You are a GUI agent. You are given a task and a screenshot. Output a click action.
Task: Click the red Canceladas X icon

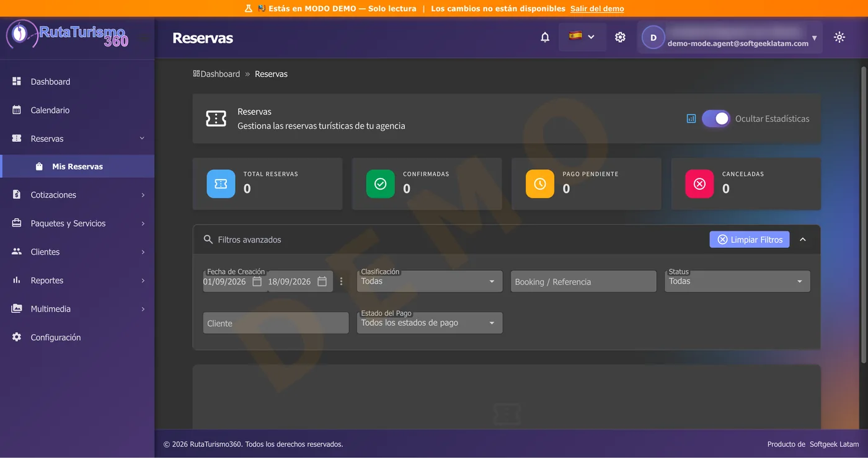click(x=699, y=183)
